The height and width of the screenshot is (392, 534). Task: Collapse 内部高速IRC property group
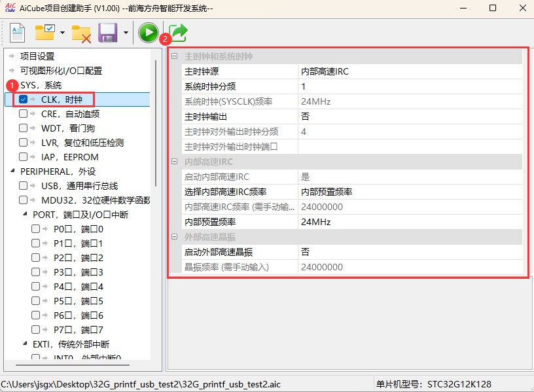(174, 162)
